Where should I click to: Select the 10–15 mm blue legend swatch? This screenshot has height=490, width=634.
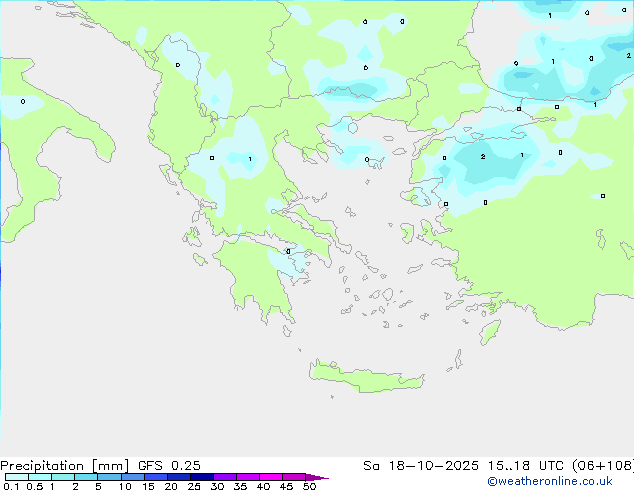point(132,477)
